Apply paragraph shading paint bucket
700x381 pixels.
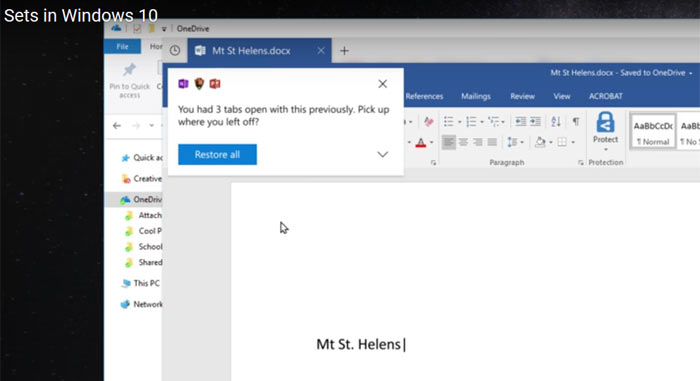[540, 142]
